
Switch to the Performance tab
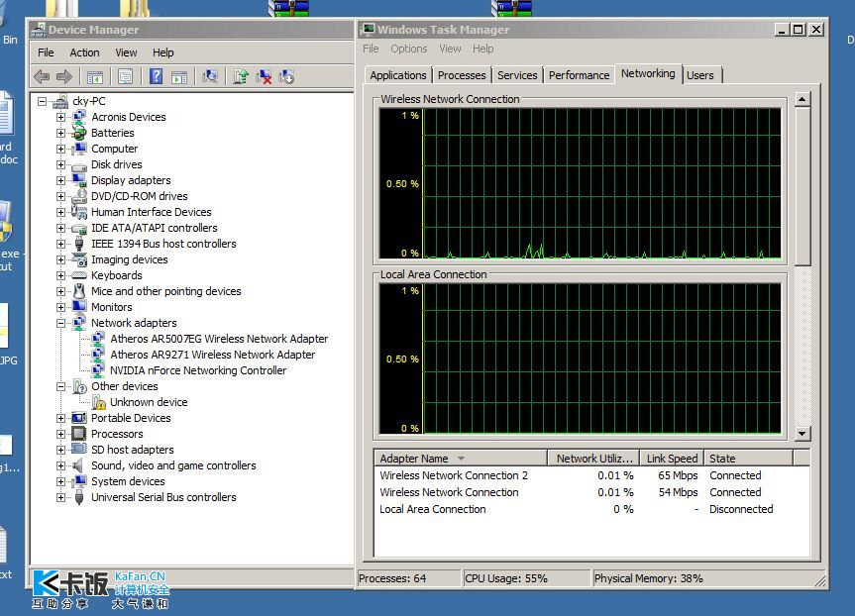pyautogui.click(x=580, y=75)
